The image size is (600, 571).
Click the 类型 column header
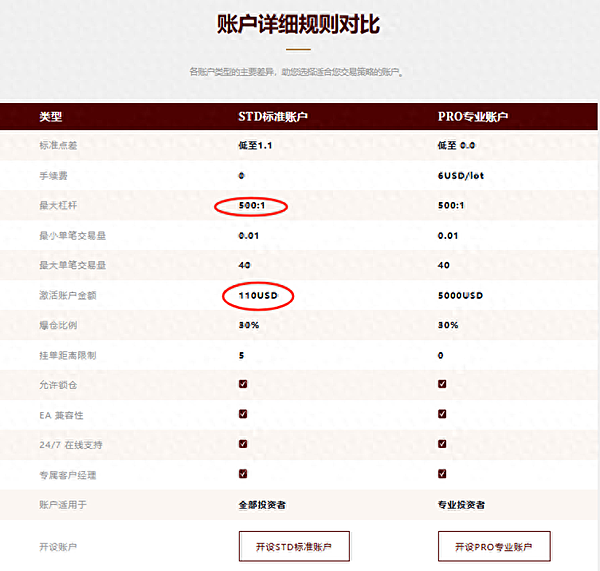[x=50, y=117]
